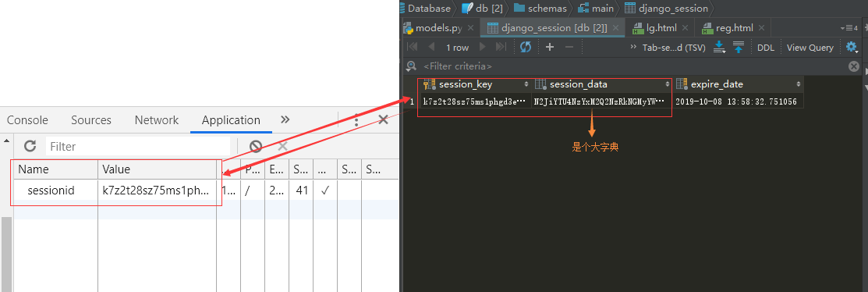Image resolution: width=868 pixels, height=292 pixels.
Task: Click the db [2] breadcrumb
Action: 482,9
